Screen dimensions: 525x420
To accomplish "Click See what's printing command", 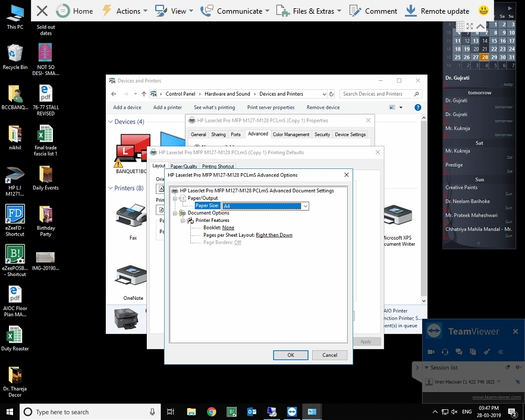I will click(x=214, y=108).
